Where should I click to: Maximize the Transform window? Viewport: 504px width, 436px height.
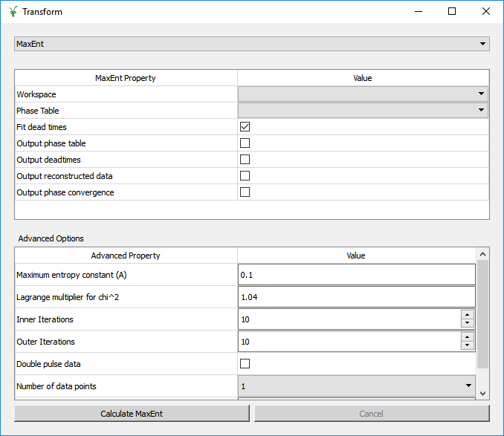pos(452,12)
